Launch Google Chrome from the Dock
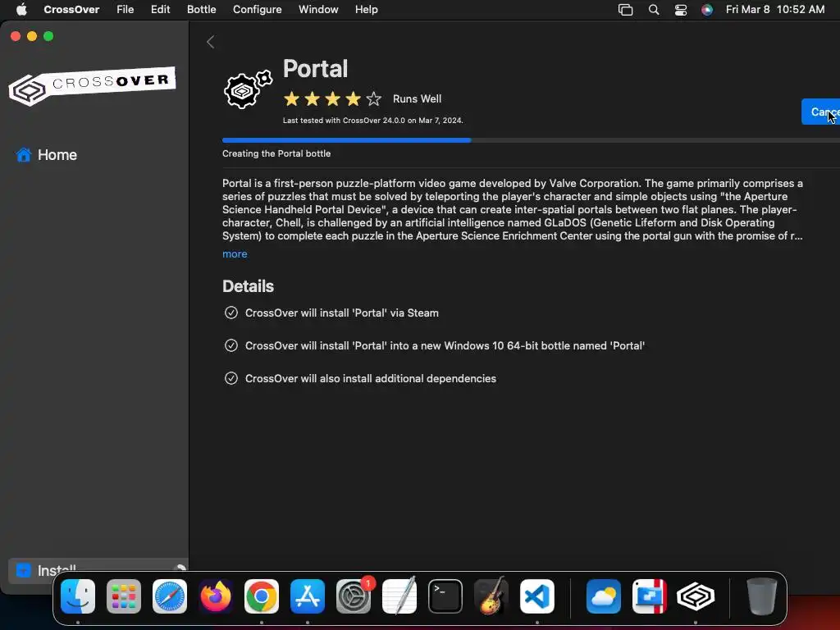 [262, 596]
